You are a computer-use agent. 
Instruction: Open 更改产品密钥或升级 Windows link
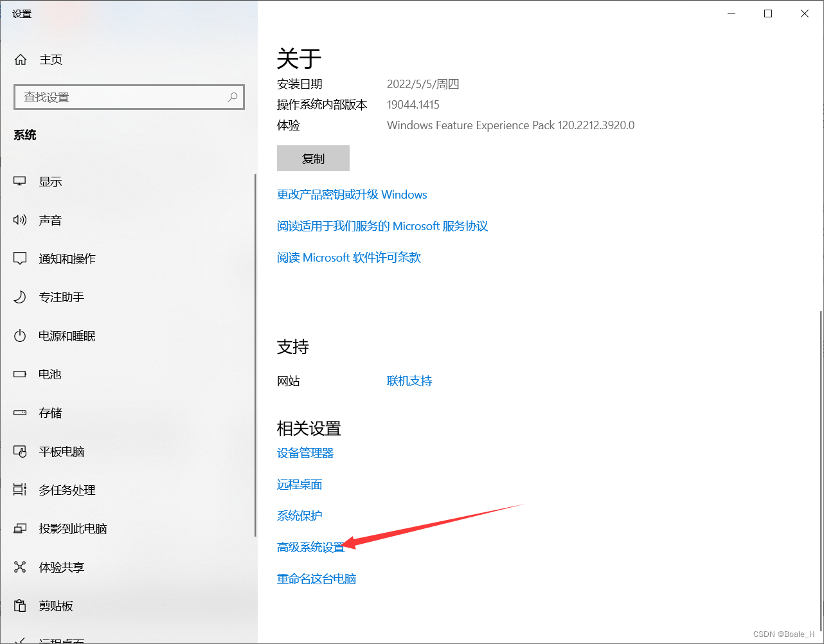(x=352, y=195)
